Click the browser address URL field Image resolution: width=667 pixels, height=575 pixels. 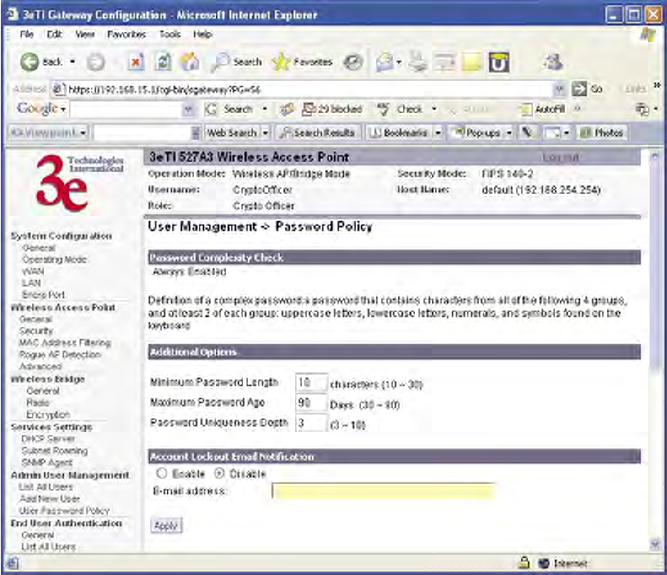tap(302, 89)
